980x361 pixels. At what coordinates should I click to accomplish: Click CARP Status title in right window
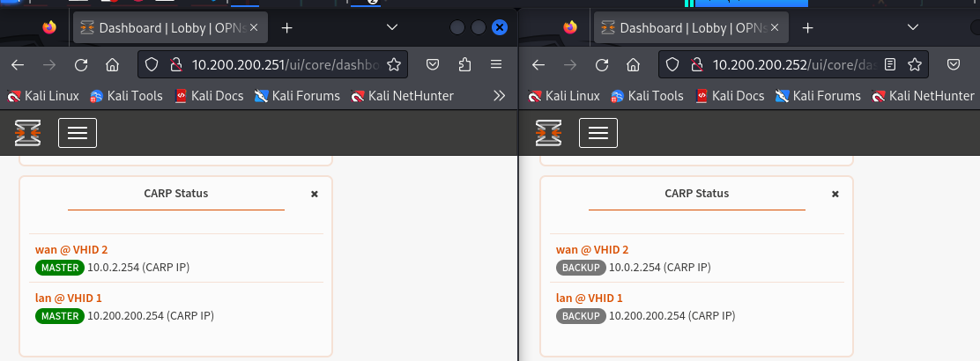pos(697,193)
